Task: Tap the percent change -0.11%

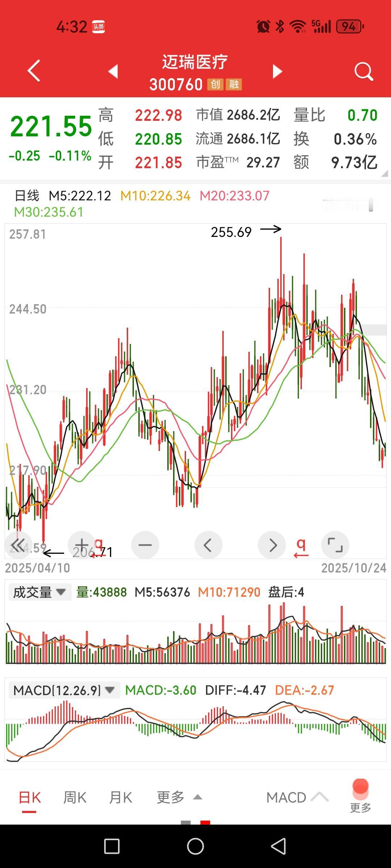Action: pos(70,156)
